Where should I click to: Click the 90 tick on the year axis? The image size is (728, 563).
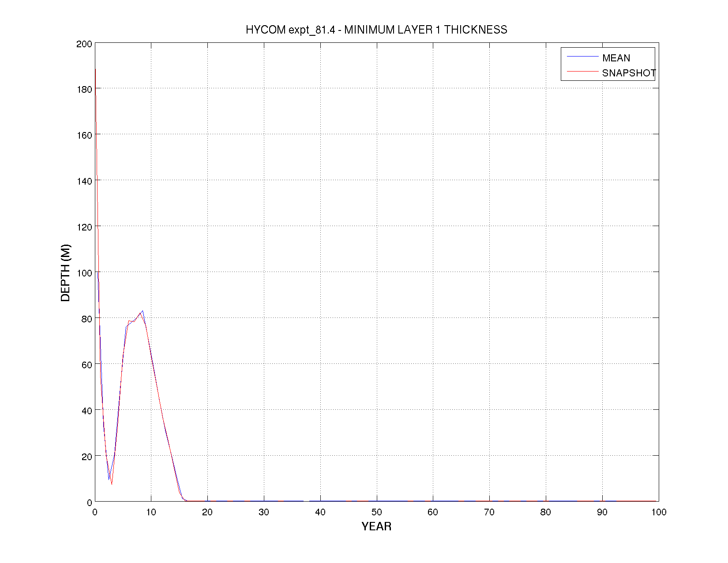pyautogui.click(x=602, y=512)
